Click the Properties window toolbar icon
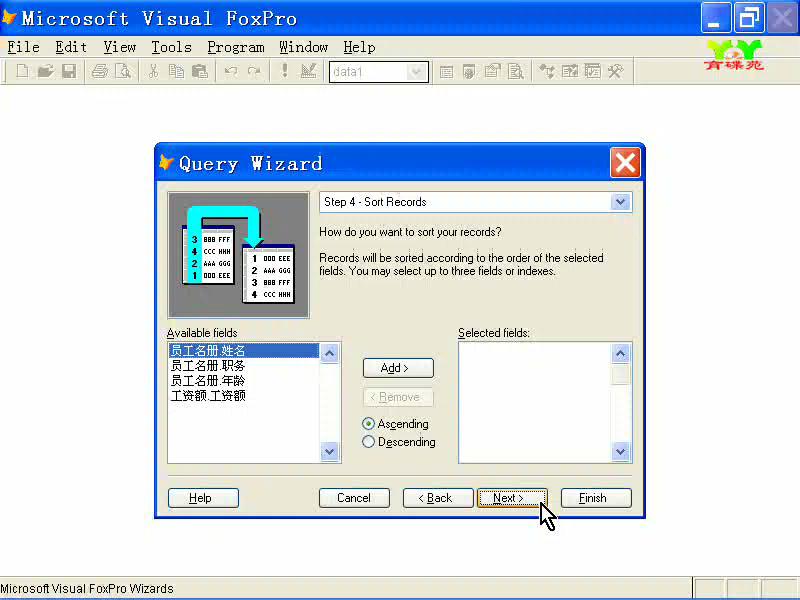Viewport: 800px width, 600px height. (x=492, y=71)
